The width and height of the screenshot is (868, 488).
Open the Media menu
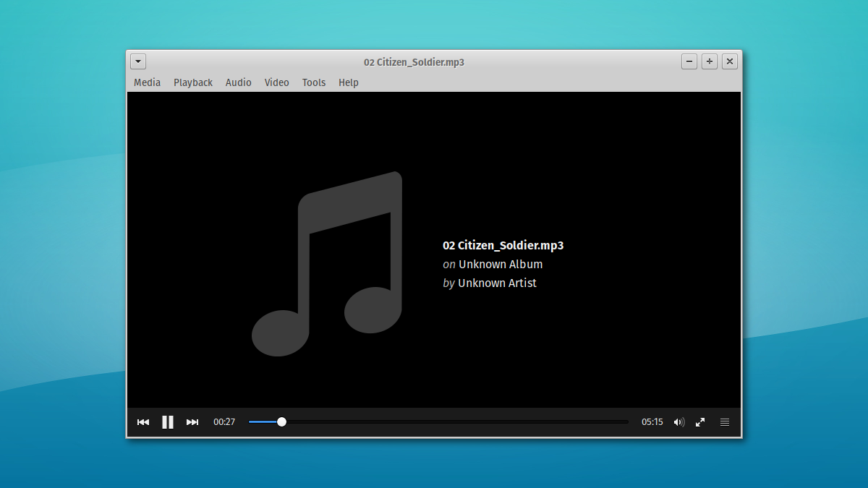coord(147,82)
